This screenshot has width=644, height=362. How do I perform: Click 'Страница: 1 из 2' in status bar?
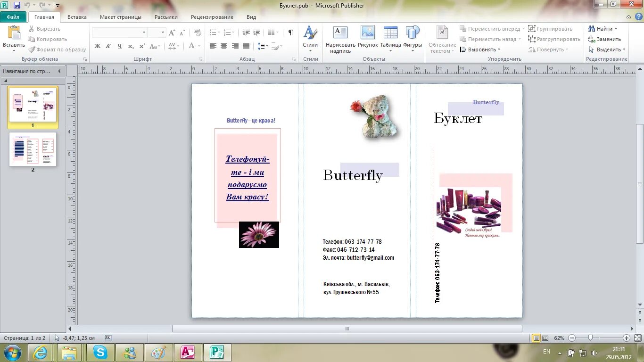coord(25,338)
